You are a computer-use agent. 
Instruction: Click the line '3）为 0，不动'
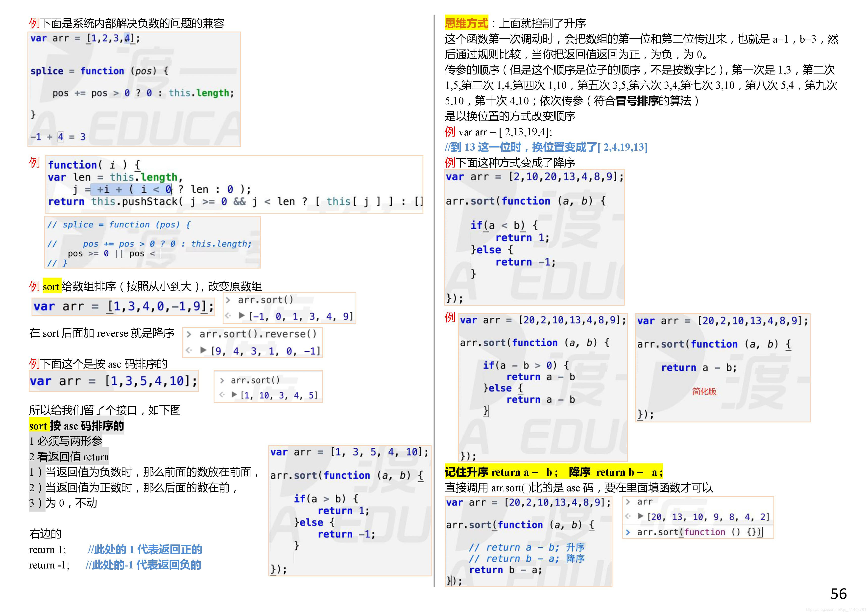pyautogui.click(x=63, y=503)
